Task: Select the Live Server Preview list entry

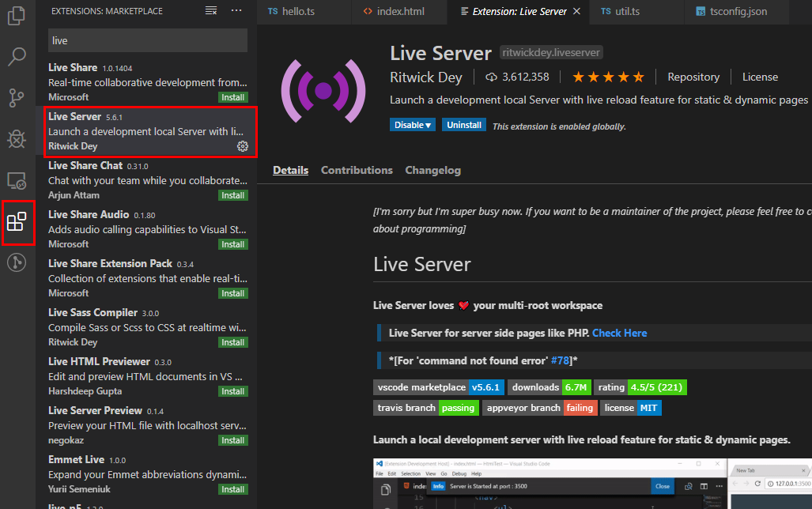Action: (x=146, y=425)
